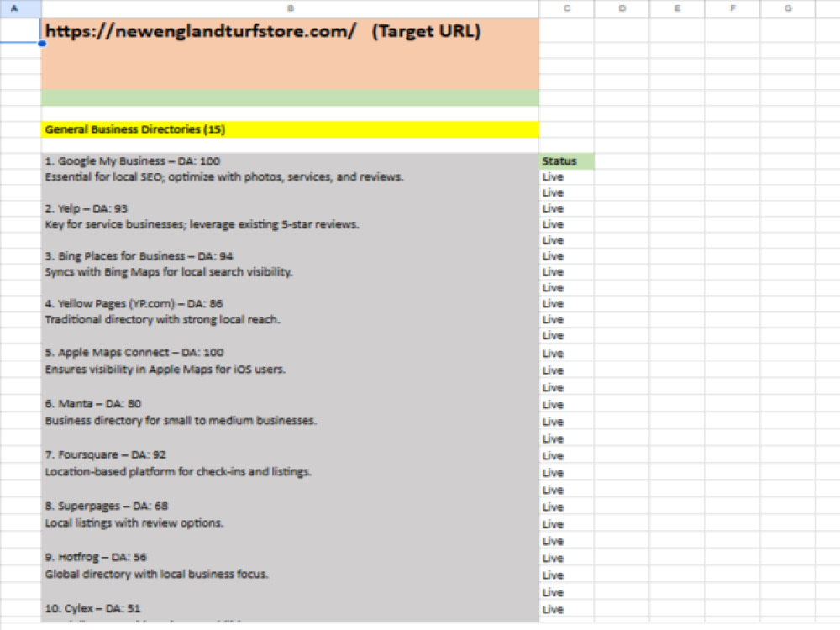Screen dimensions: 840x630
Task: Click 'Ensures visibility in Apple Maps' description
Action: pyautogui.click(x=165, y=369)
